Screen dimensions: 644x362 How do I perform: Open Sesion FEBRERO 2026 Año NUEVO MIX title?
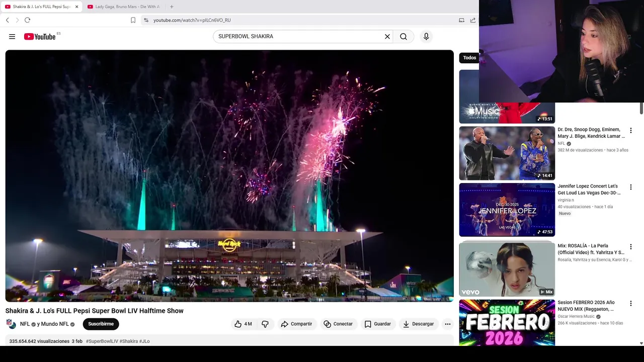pyautogui.click(x=586, y=306)
